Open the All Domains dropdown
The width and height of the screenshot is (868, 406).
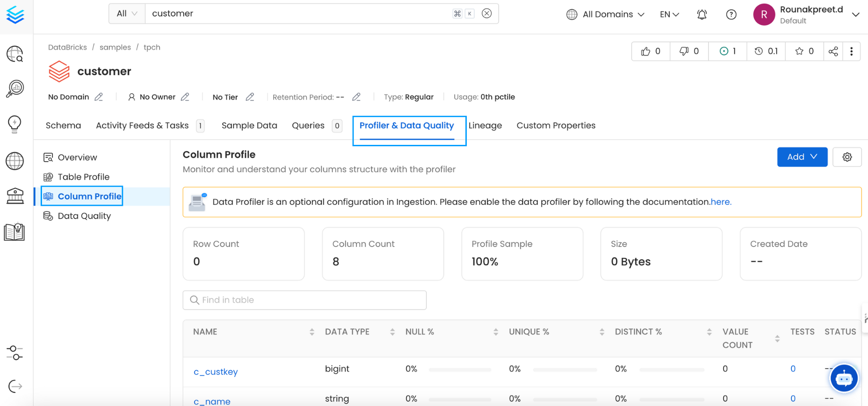(x=605, y=14)
